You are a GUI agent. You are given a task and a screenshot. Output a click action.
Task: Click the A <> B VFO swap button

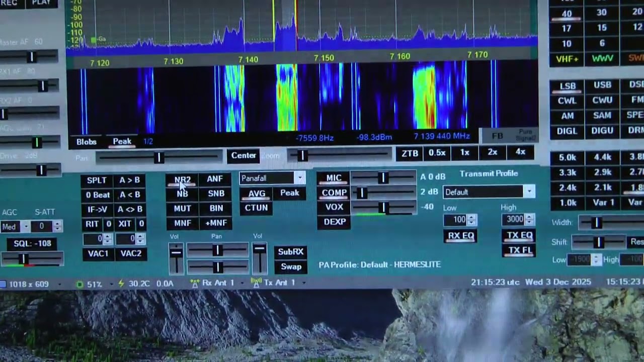tap(130, 210)
